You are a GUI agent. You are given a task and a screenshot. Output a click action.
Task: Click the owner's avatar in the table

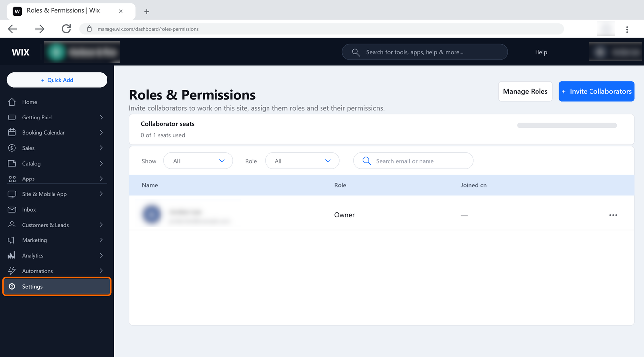152,215
